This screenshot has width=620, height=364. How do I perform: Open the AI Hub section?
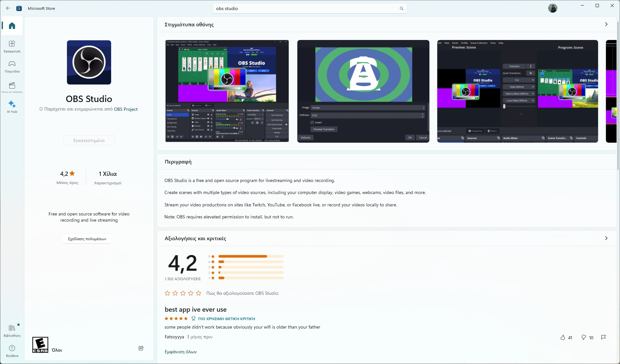12,107
